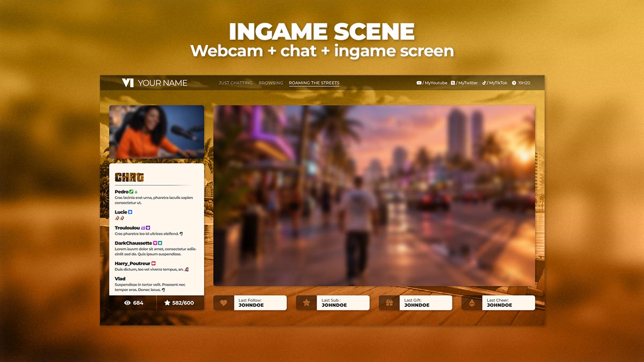Click the CHAT panel heading
Viewport: 644px width, 362px height.
tap(129, 177)
